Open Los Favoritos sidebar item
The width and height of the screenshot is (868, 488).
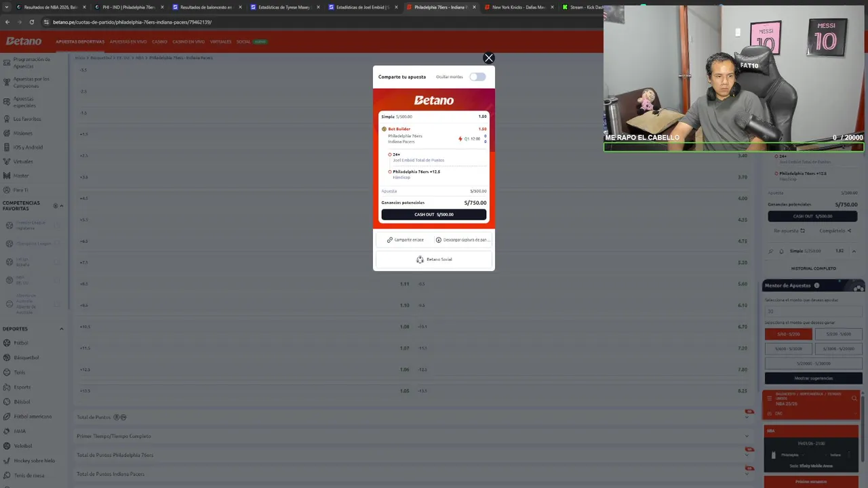pyautogui.click(x=26, y=119)
